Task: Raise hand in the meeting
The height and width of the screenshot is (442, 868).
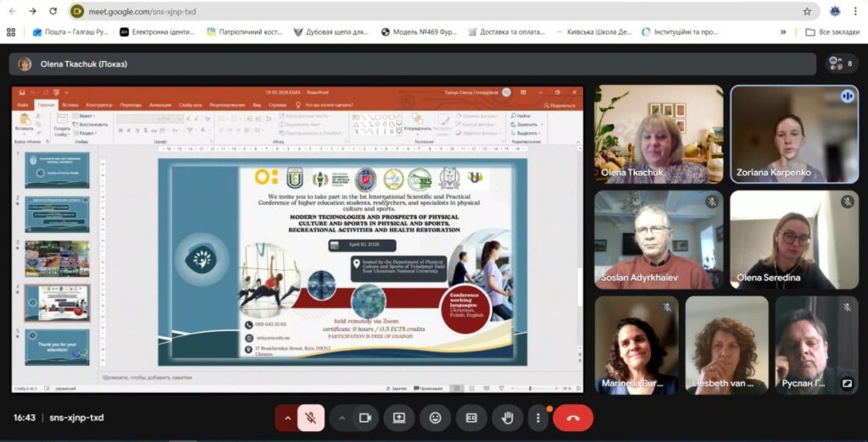Action: (x=508, y=417)
